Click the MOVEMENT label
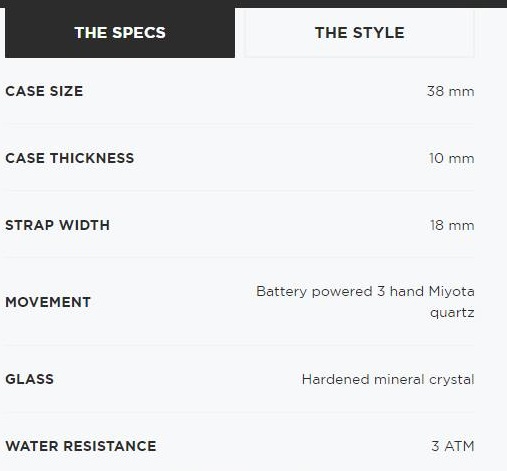Viewport: 507px width, 471px height. [48, 302]
